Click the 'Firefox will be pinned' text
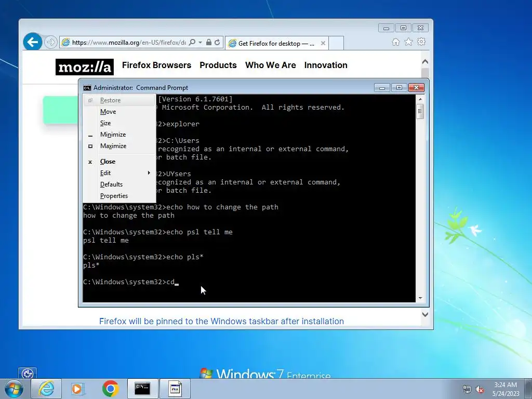This screenshot has height=399, width=532. (x=221, y=321)
